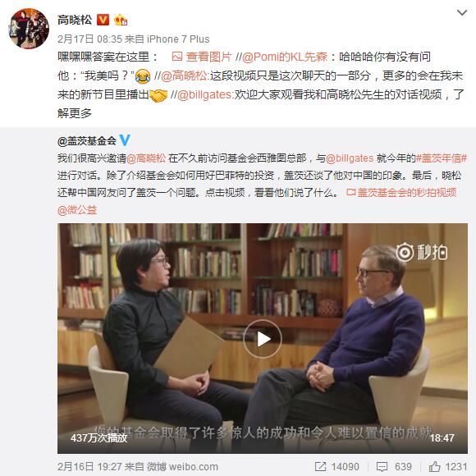Open comments icon showing 639
Viewport: 476px width, 476px height.
tap(394, 467)
